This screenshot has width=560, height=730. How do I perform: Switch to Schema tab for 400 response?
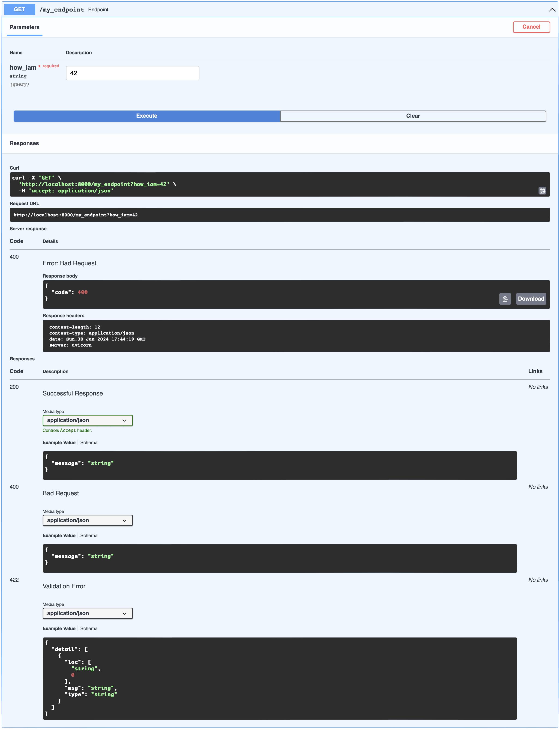[89, 536]
